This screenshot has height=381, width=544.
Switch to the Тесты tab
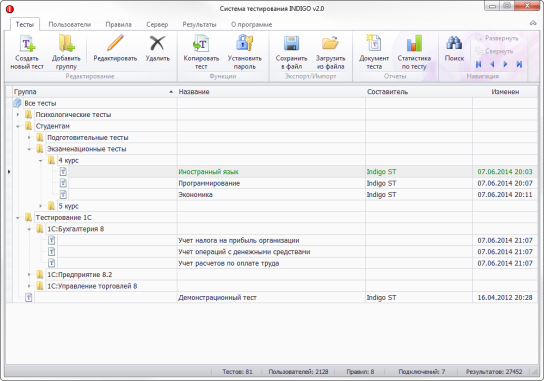25,24
